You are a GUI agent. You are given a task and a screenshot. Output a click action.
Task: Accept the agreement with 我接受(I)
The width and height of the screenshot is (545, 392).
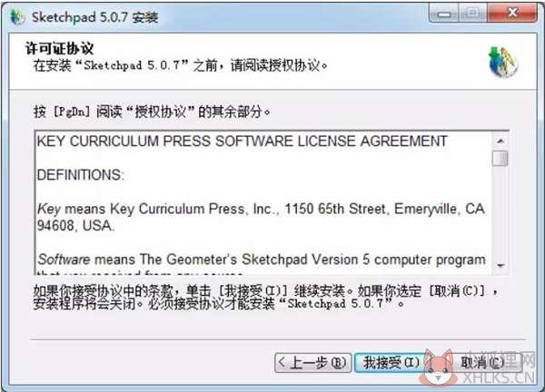[391, 363]
